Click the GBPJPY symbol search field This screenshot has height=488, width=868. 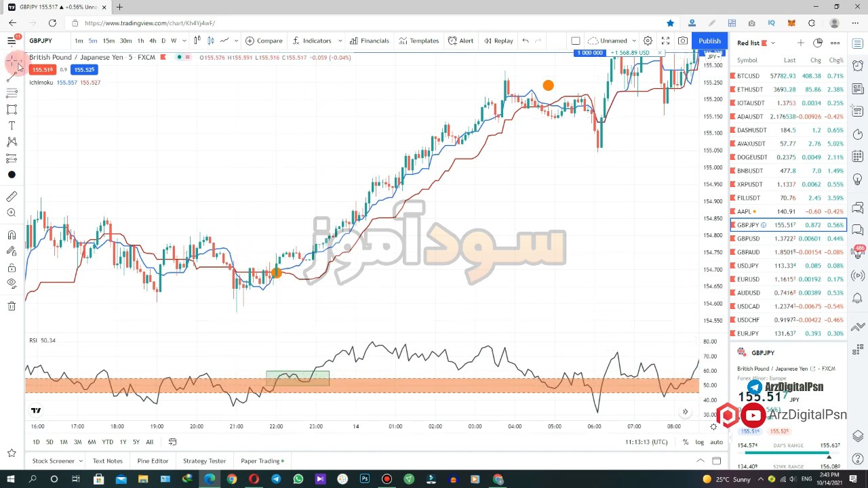(x=46, y=41)
